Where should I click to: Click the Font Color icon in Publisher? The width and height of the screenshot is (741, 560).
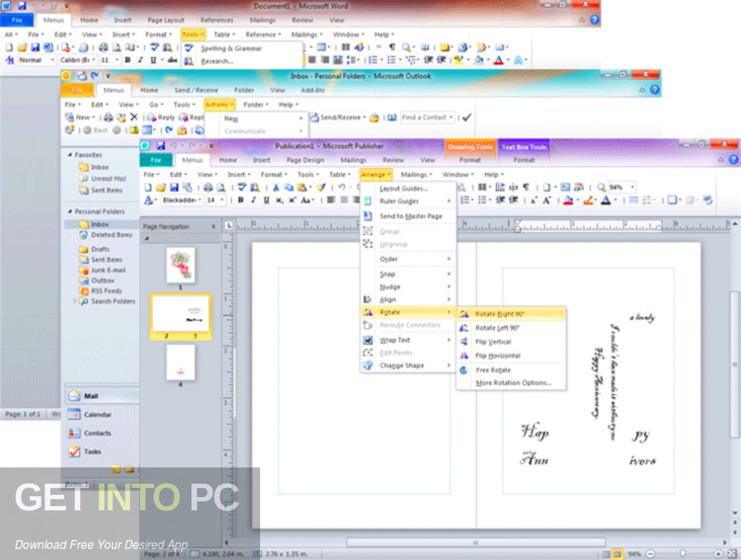click(x=605, y=201)
